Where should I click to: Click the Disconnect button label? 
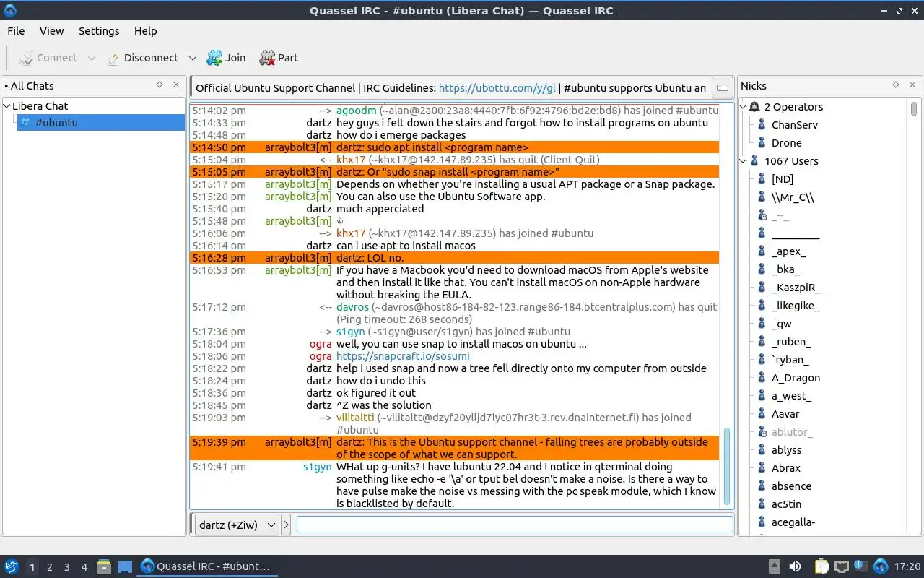[x=151, y=58]
